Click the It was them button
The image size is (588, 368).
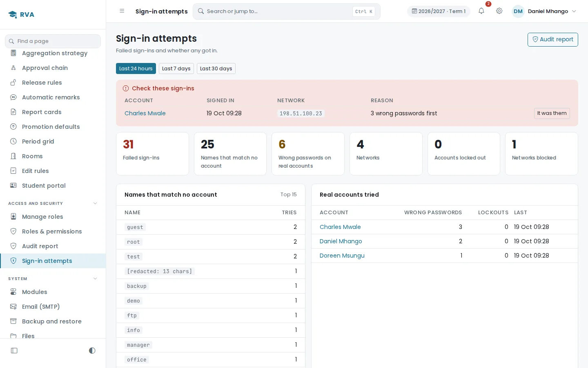(552, 113)
